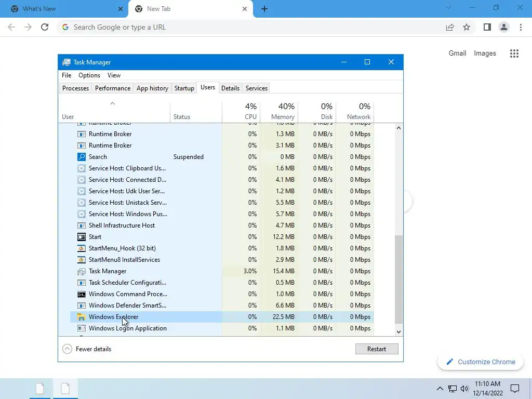
Task: Switch to the Processes tab
Action: click(76, 88)
